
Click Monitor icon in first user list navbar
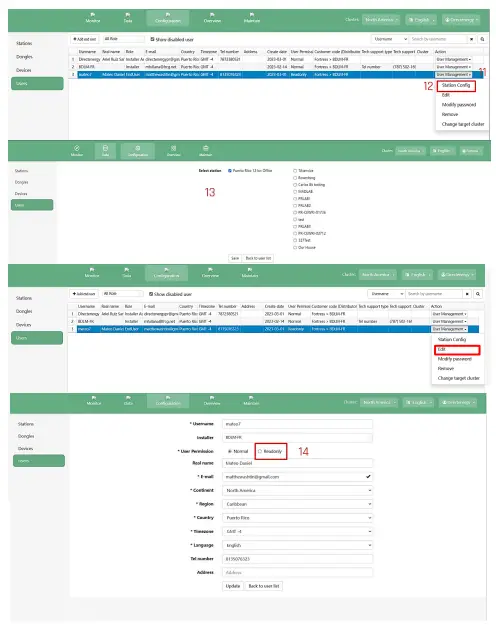(x=93, y=17)
